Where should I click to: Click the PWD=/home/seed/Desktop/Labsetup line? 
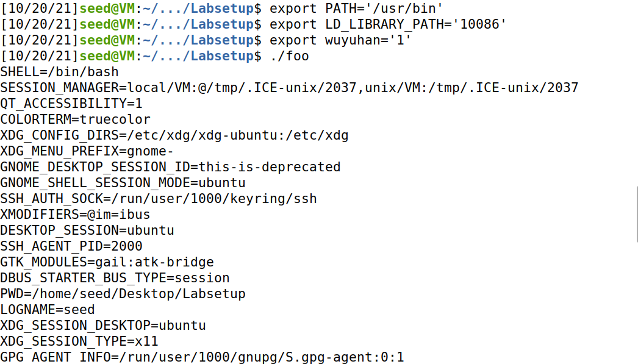[123, 294]
